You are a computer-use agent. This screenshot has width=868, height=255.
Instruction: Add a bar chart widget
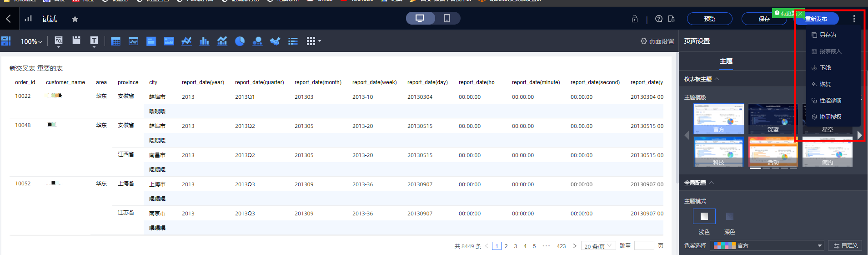pos(204,41)
